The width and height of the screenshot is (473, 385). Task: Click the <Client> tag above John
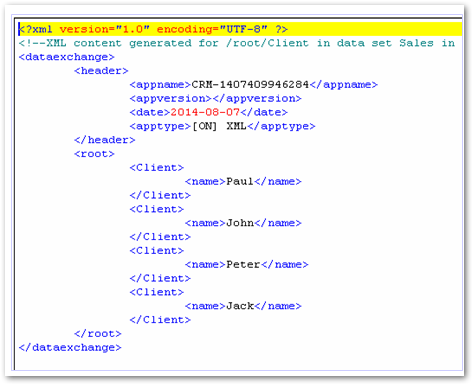point(157,209)
